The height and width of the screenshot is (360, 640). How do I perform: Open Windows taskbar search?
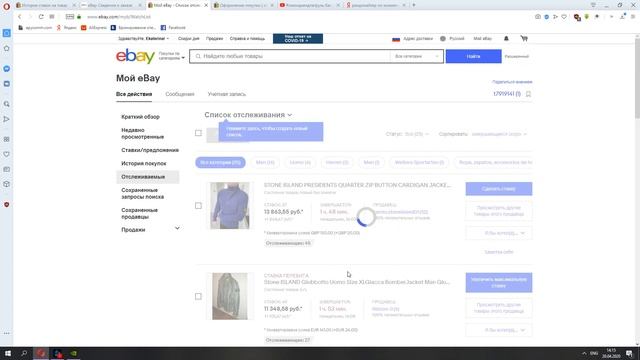[24, 353]
